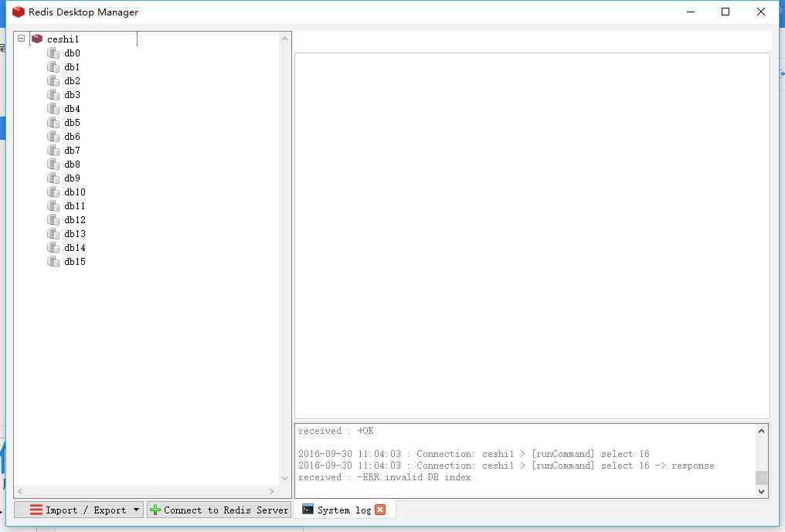Click the db8 database icon
The image size is (785, 532).
tap(53, 164)
